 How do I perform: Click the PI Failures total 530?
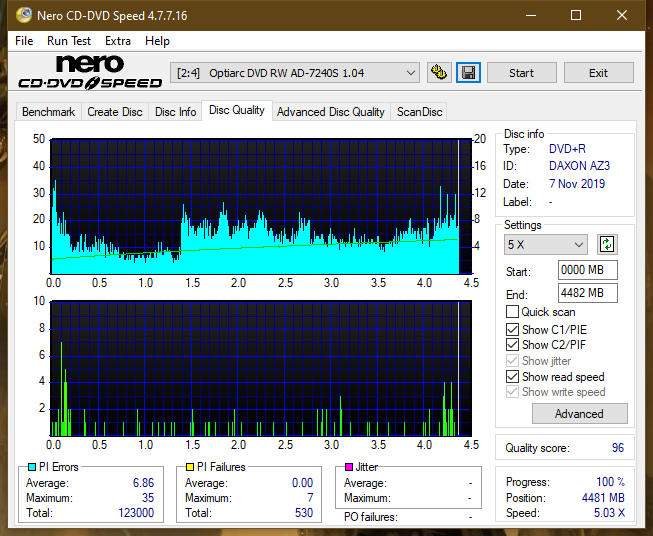(304, 513)
